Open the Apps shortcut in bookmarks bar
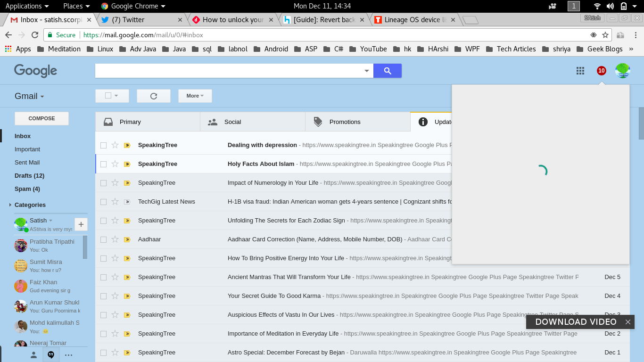Image resolution: width=644 pixels, height=362 pixels. (x=18, y=49)
